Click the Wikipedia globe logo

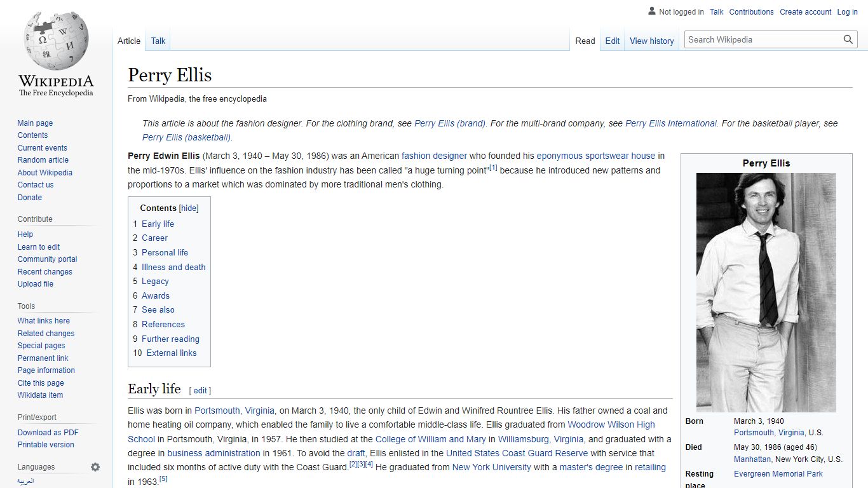[x=56, y=54]
